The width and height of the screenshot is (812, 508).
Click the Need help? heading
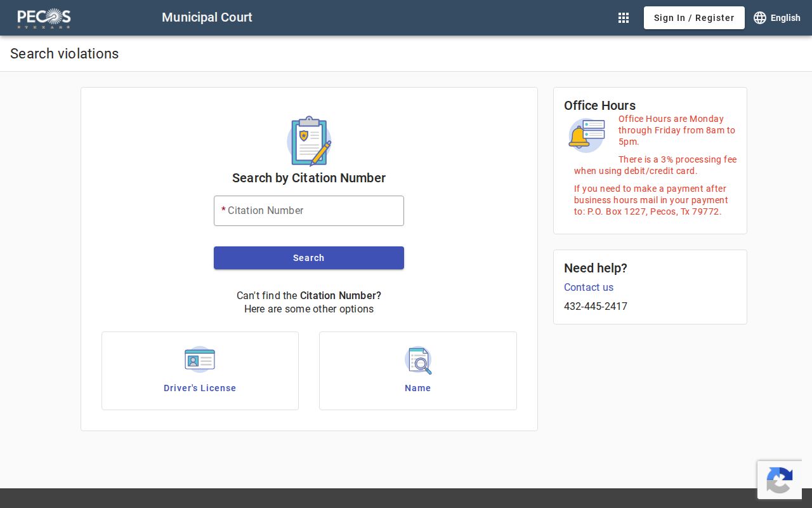point(596,268)
